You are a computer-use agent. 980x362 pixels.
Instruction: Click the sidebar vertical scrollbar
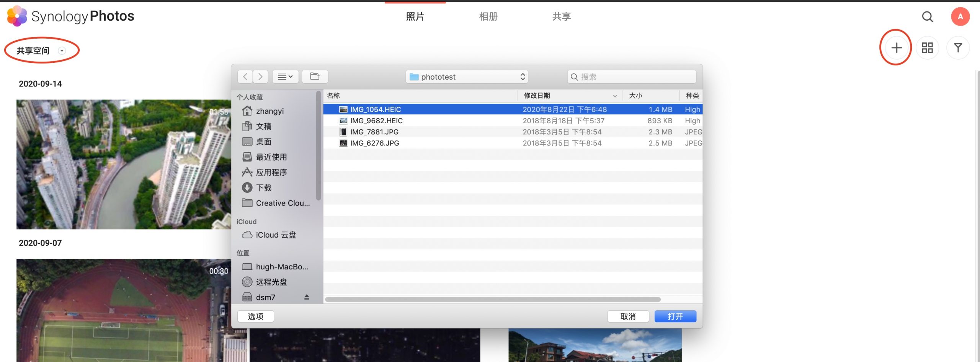318,145
